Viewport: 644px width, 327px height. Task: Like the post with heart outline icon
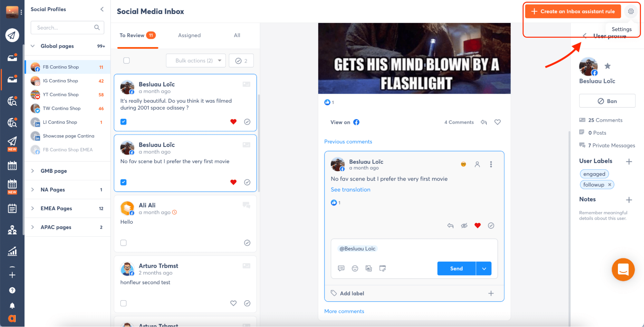click(497, 122)
